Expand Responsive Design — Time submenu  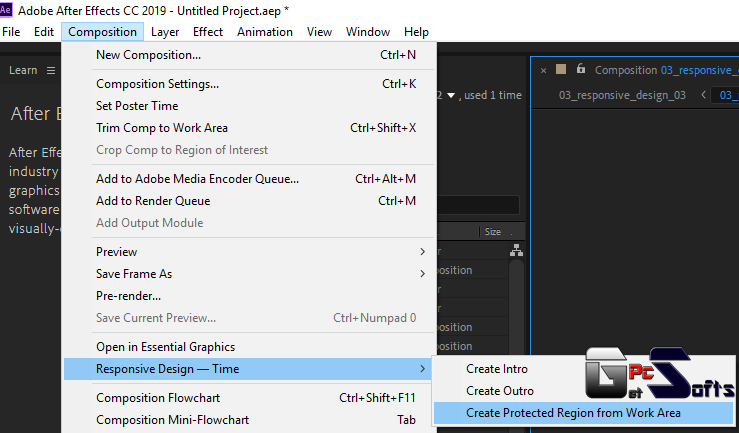[x=249, y=369]
